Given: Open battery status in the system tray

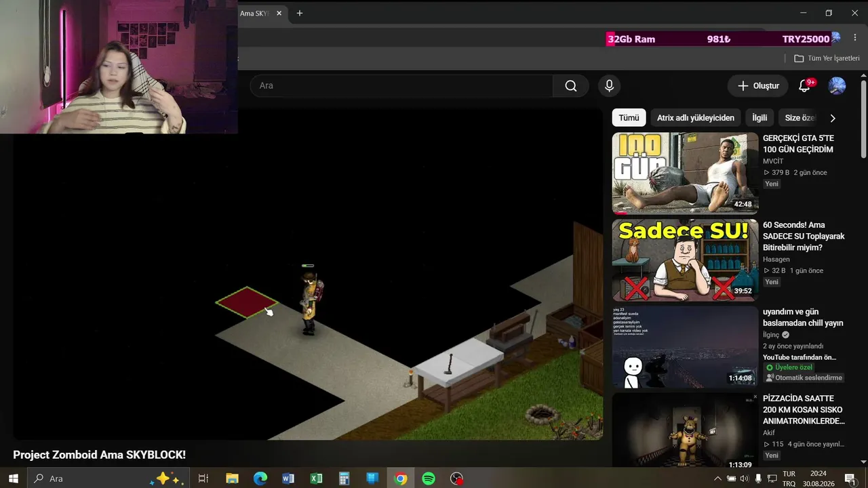Looking at the screenshot, I should click(731, 479).
